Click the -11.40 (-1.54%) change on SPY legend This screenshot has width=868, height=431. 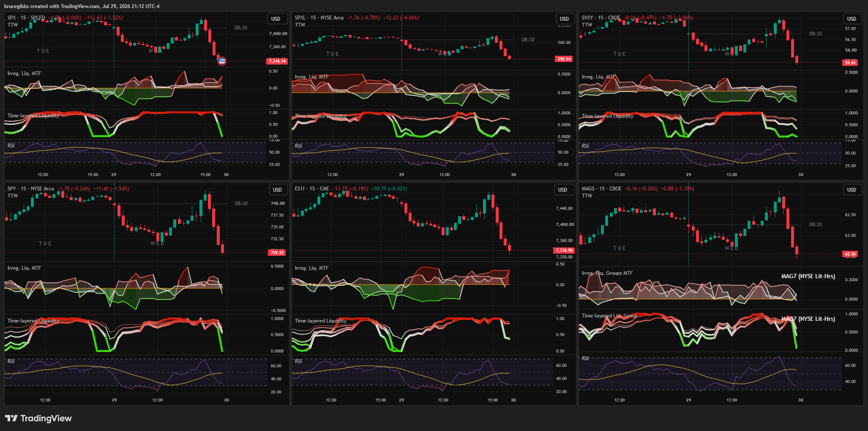111,189
